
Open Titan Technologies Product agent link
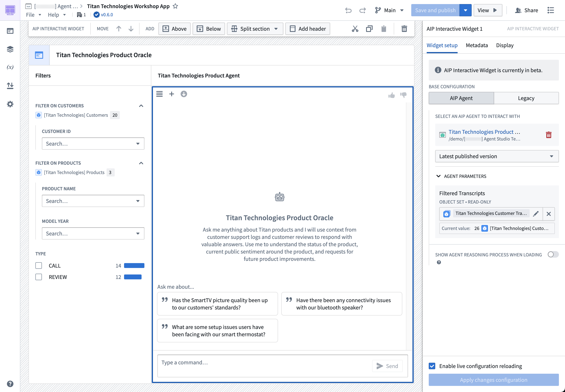click(x=484, y=132)
